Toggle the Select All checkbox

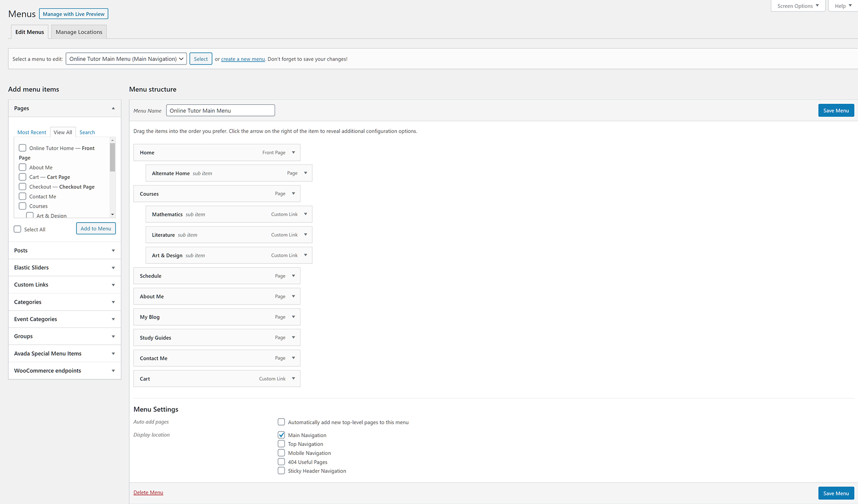point(18,229)
